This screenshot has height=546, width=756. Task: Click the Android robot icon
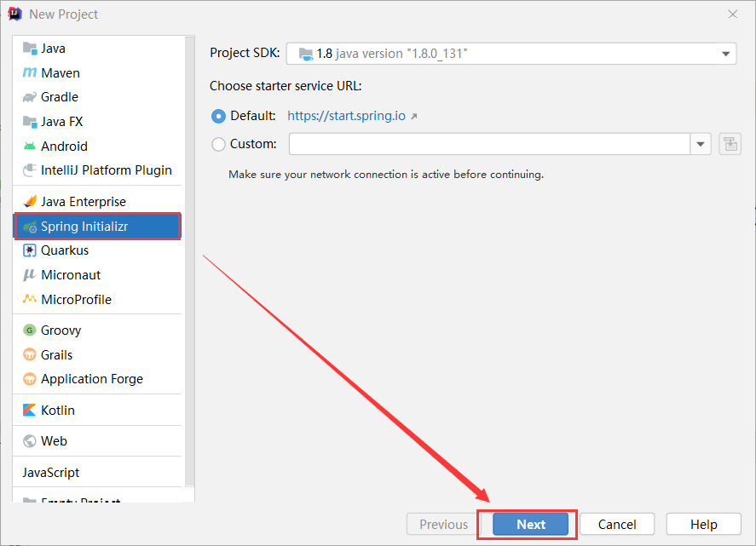pyautogui.click(x=30, y=146)
